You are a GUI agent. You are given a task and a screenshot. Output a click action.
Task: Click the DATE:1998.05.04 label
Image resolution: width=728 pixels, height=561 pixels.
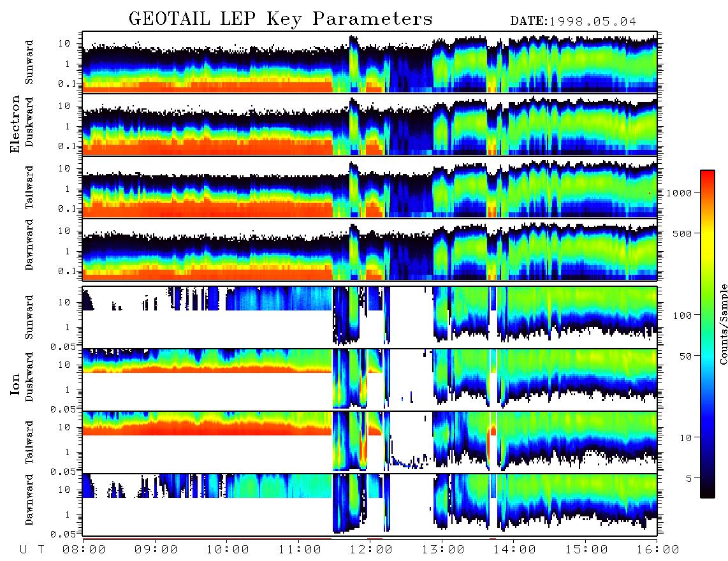click(573, 21)
